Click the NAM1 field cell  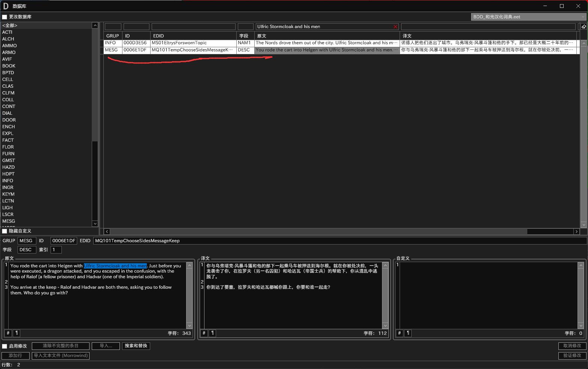pyautogui.click(x=245, y=43)
